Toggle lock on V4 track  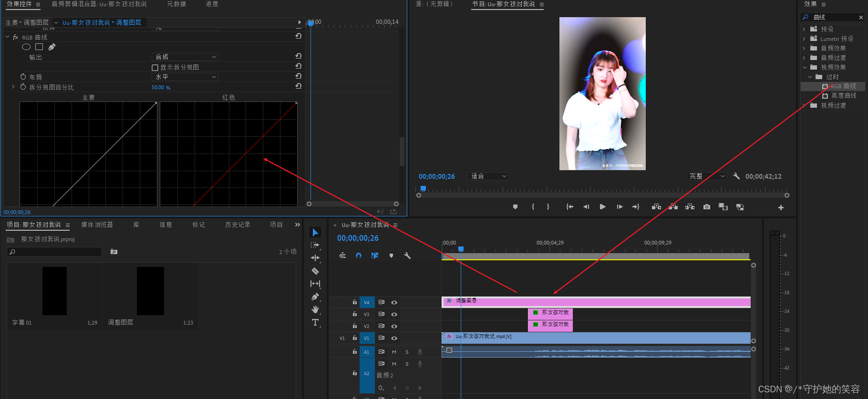pos(354,302)
